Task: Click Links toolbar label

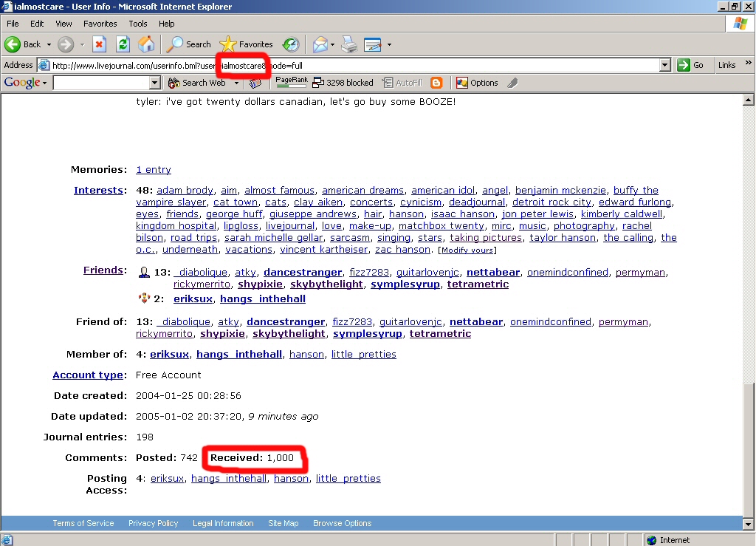Action: 726,65
